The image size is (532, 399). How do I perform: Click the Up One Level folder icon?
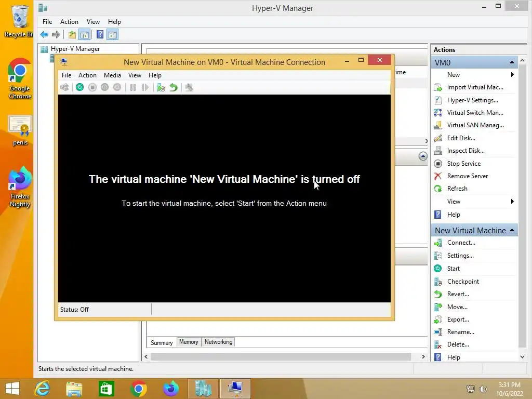coord(72,34)
